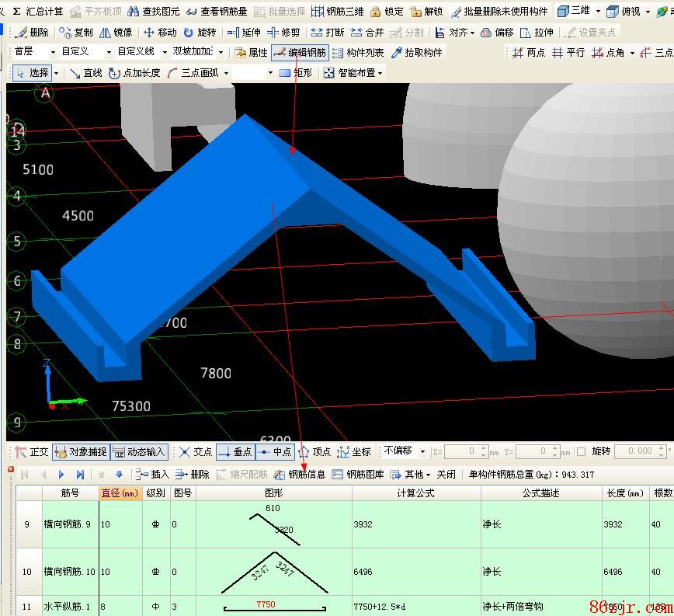Viewport: 674px width, 616px height.
Task: Open the 不偏移 offset dropdown
Action: pos(404,451)
